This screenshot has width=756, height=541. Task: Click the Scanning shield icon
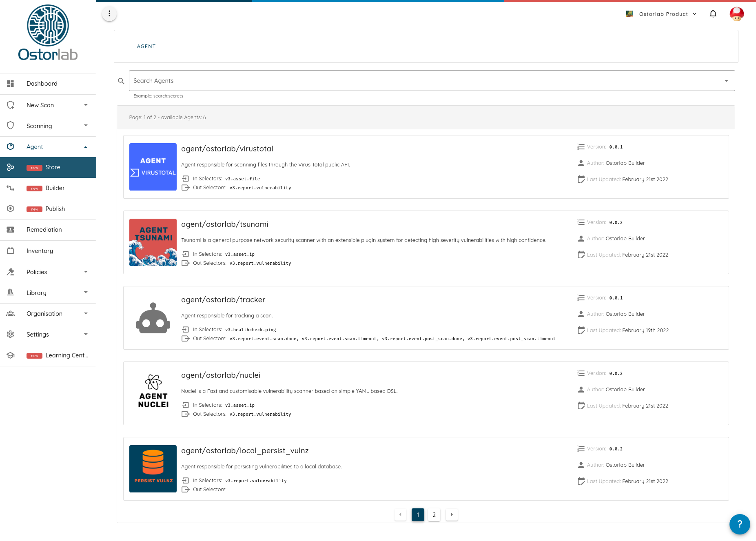coord(11,126)
